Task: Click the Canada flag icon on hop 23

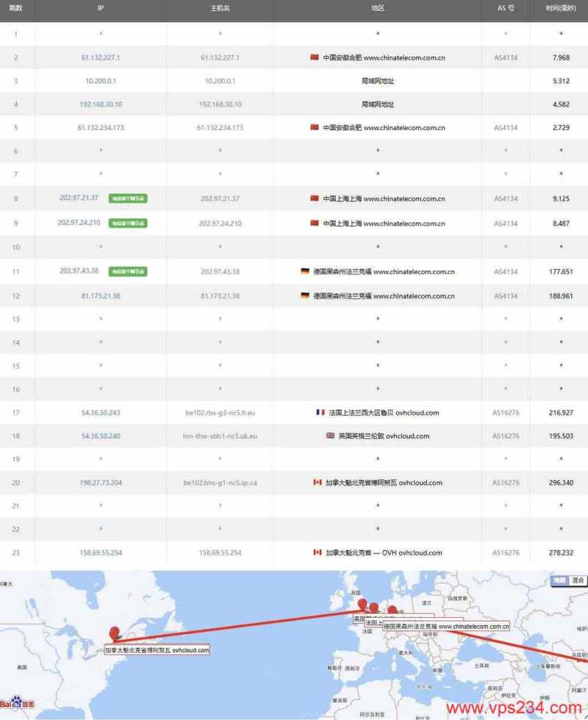Action: (x=317, y=552)
